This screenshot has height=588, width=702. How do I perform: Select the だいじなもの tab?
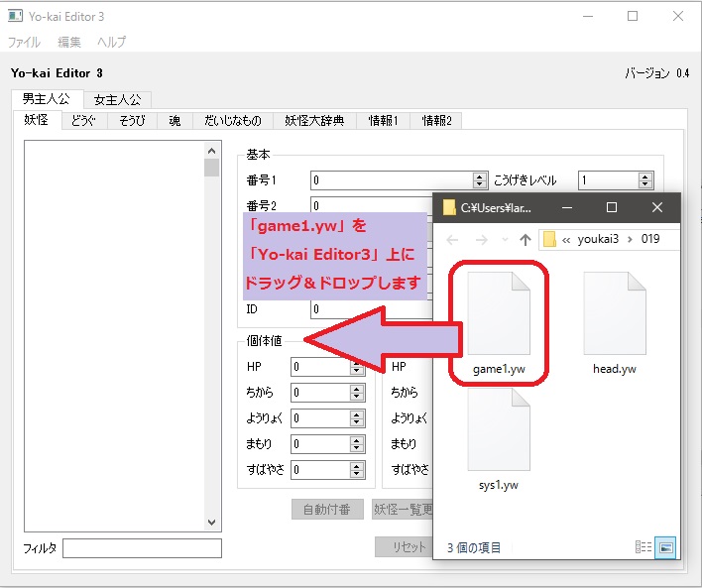[x=233, y=120]
